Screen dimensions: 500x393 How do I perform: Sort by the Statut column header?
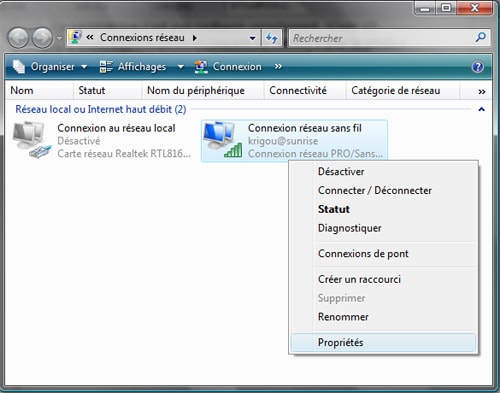pos(108,90)
